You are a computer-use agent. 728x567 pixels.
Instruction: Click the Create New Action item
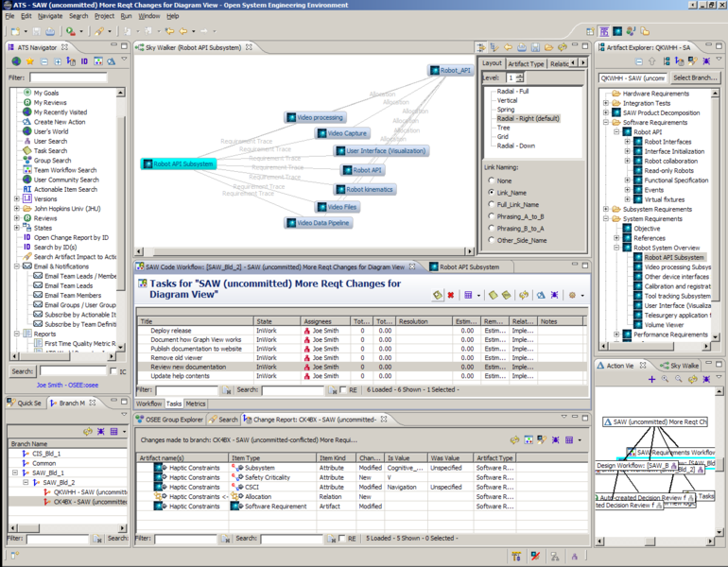[59, 122]
